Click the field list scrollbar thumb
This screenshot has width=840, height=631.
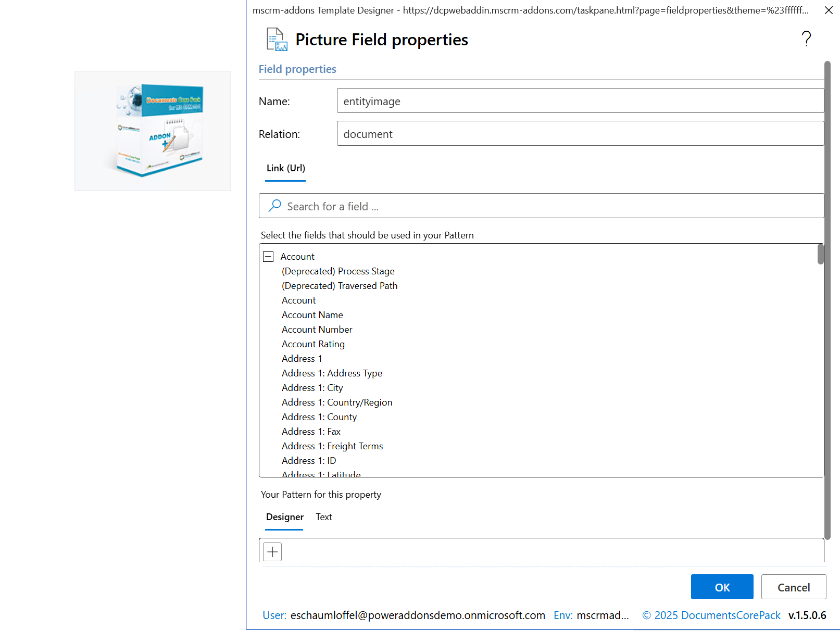820,255
